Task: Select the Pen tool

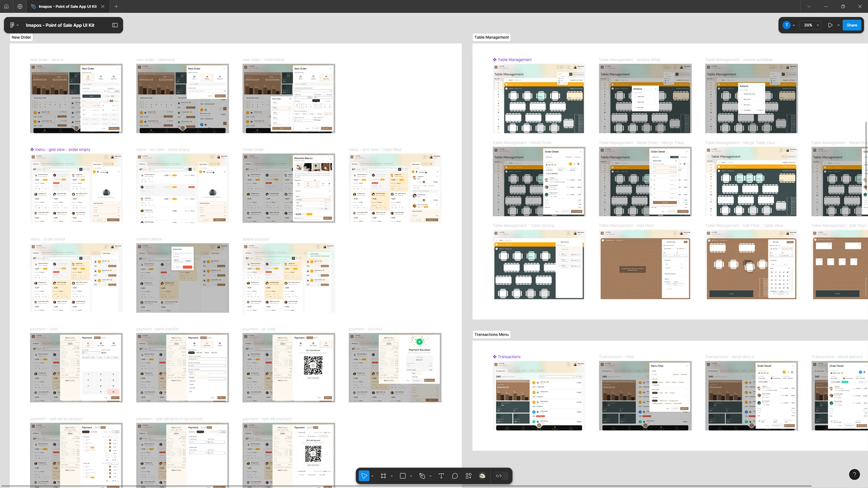Action: (x=422, y=475)
